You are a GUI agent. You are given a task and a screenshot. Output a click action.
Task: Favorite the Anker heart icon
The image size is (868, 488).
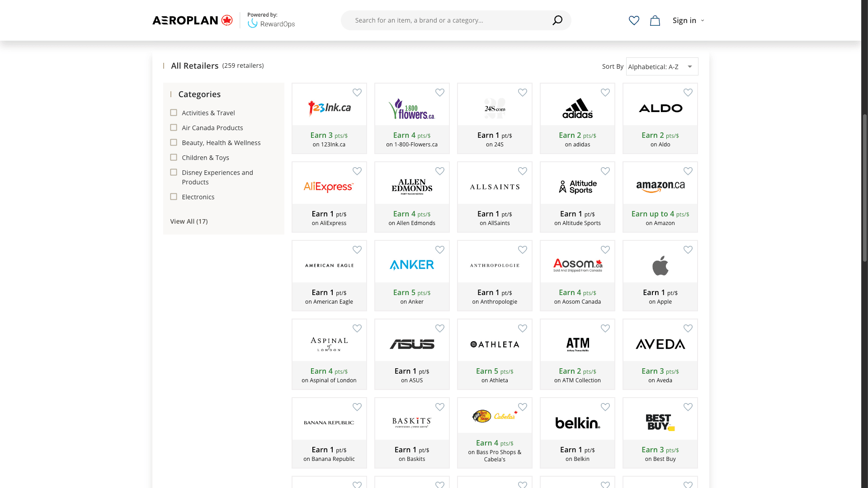pos(440,249)
